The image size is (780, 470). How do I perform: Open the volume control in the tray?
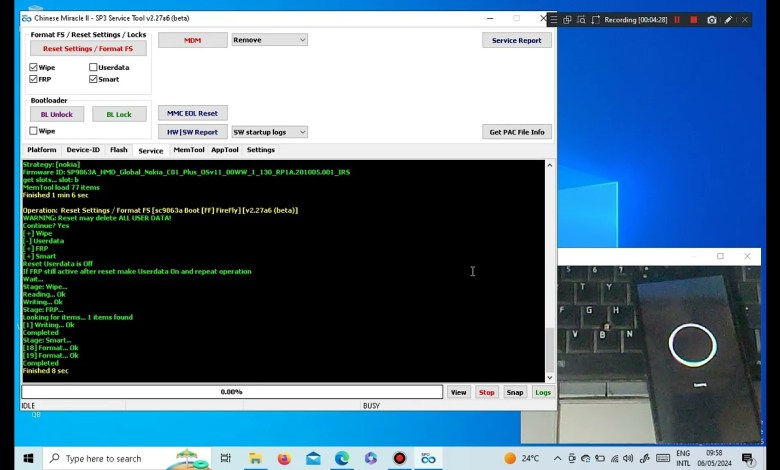coord(628,459)
